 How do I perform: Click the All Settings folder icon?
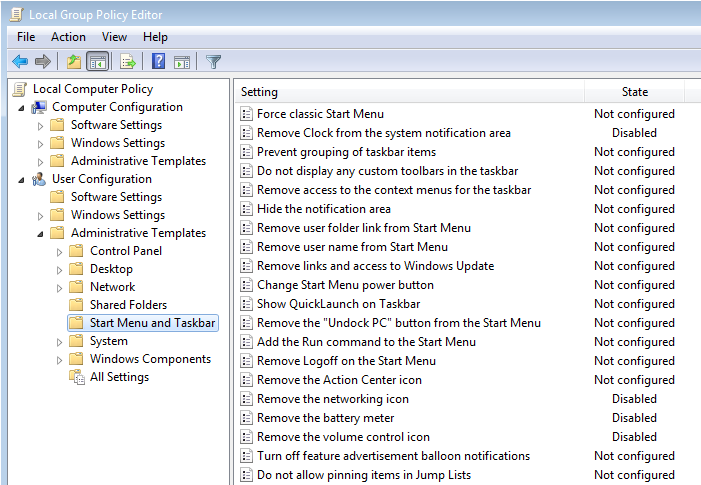pos(76,377)
